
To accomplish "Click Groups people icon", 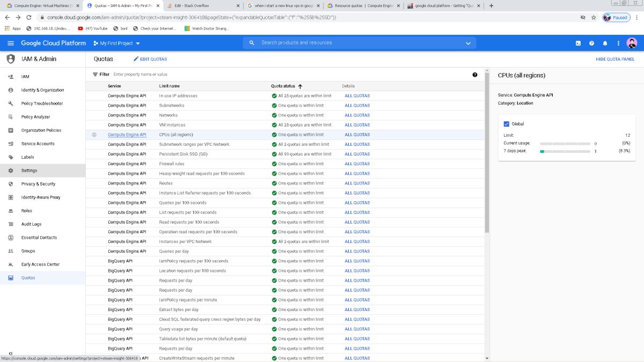I will pyautogui.click(x=11, y=251).
